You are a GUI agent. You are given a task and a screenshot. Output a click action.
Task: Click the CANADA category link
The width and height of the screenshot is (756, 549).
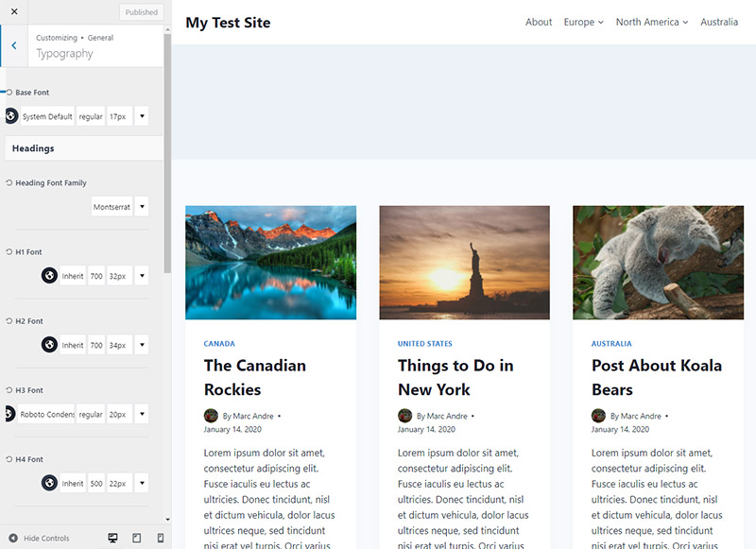(219, 344)
